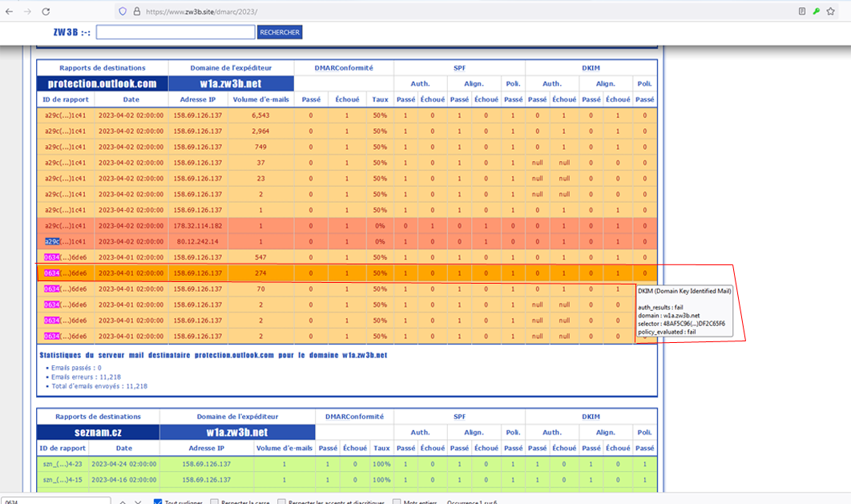This screenshot has width=851, height=504.
Task: Uncheck the "Tout surligner" checkbox
Action: tap(158, 502)
